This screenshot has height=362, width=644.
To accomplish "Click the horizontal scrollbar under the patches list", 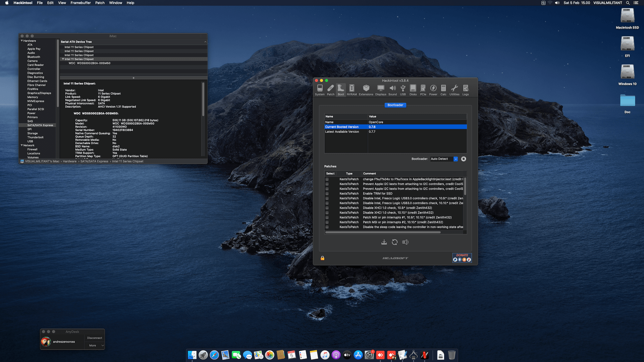I will [x=382, y=232].
